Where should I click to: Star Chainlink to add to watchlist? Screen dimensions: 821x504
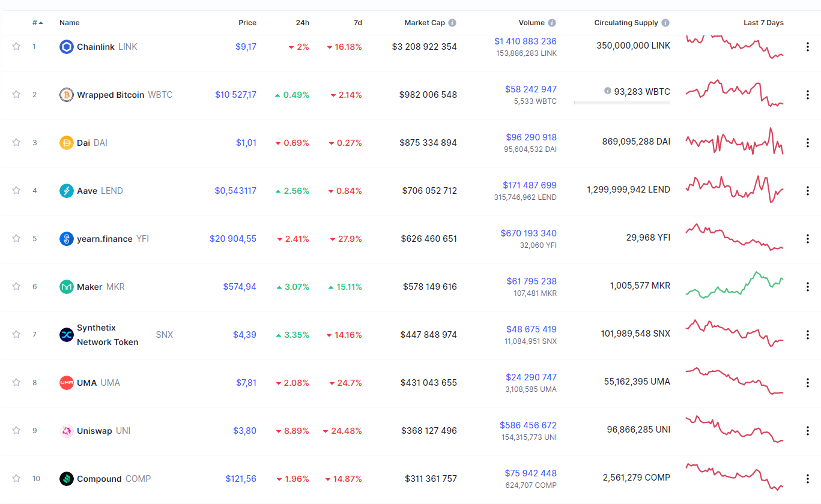(x=16, y=47)
